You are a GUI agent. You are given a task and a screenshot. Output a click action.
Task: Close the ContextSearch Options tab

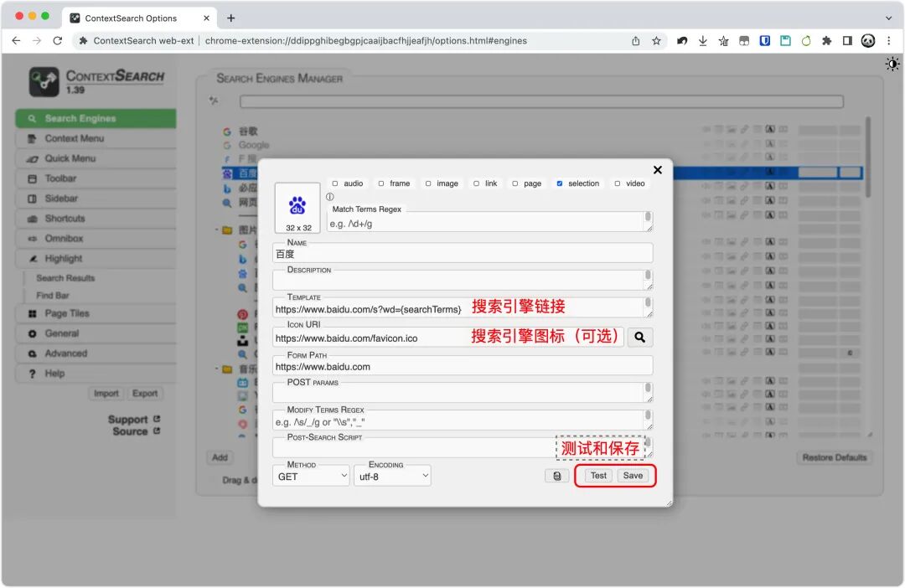(x=206, y=18)
